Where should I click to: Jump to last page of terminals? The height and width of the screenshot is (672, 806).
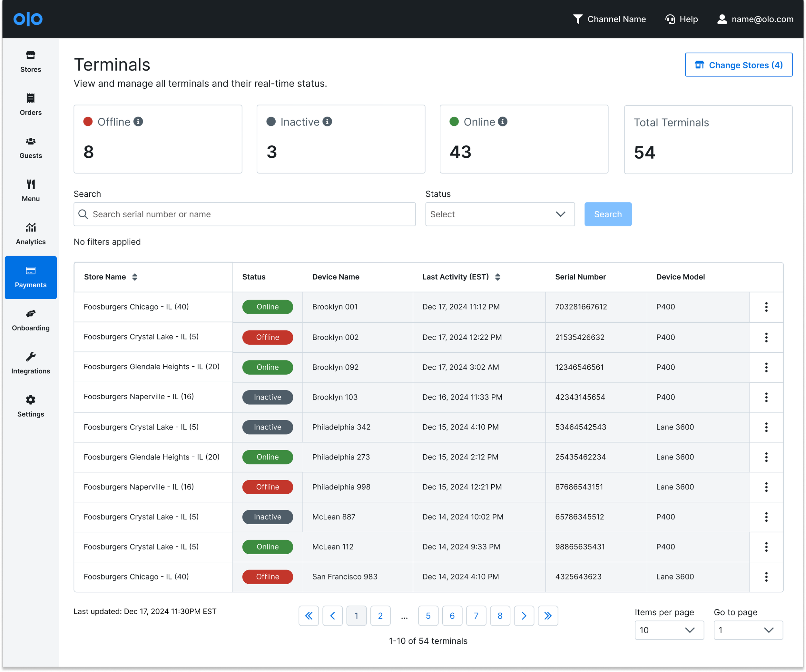coord(548,616)
